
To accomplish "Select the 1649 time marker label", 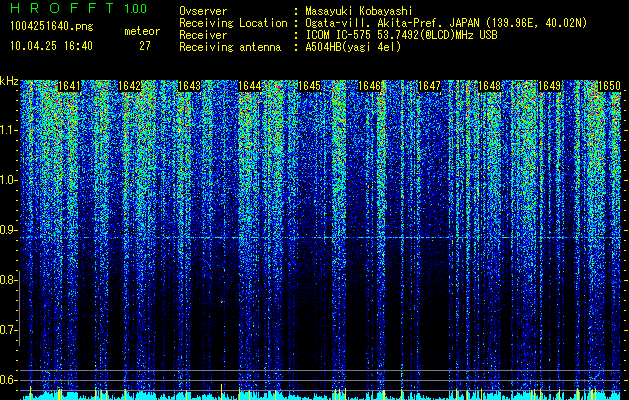I will click(x=549, y=86).
